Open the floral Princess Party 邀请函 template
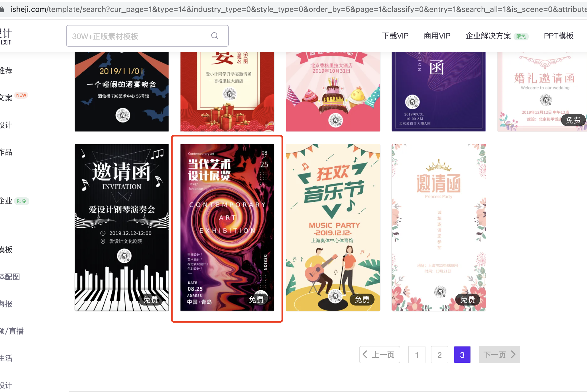The width and height of the screenshot is (587, 392). (439, 227)
